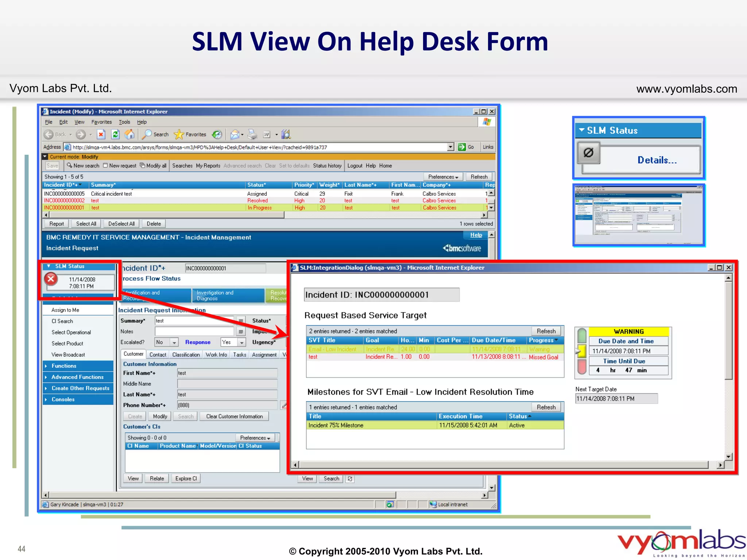Click the IE Stop loading icon
This screenshot has height=560, width=747.
point(101,135)
